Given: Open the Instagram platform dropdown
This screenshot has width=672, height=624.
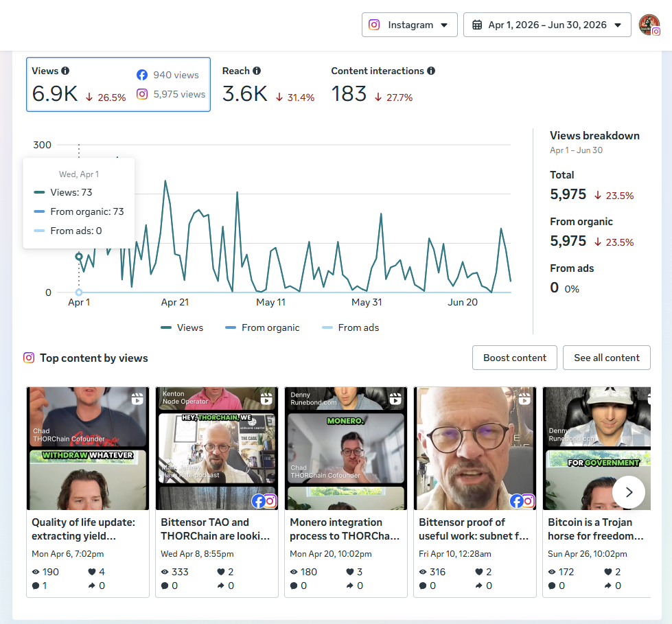Looking at the screenshot, I should (409, 25).
